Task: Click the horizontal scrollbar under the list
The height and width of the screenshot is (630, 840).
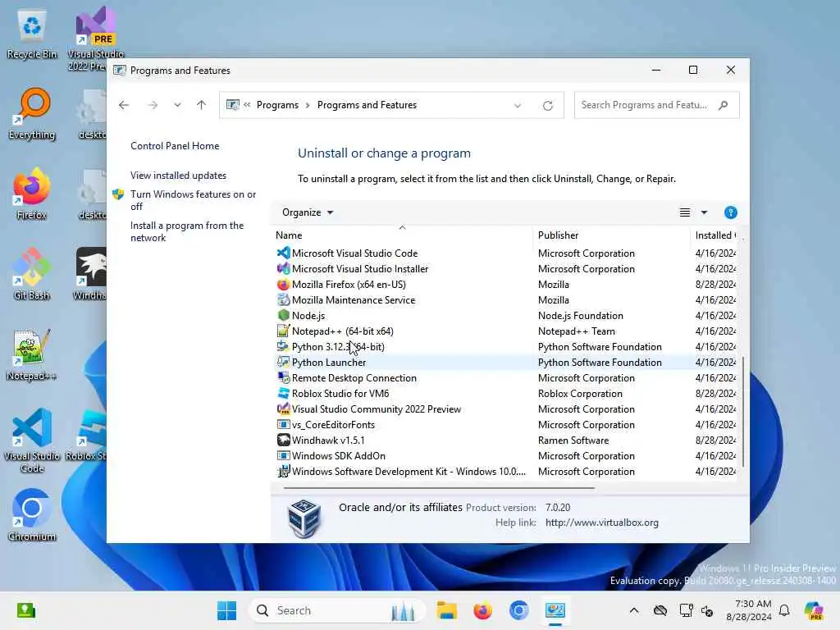Action: [439, 488]
